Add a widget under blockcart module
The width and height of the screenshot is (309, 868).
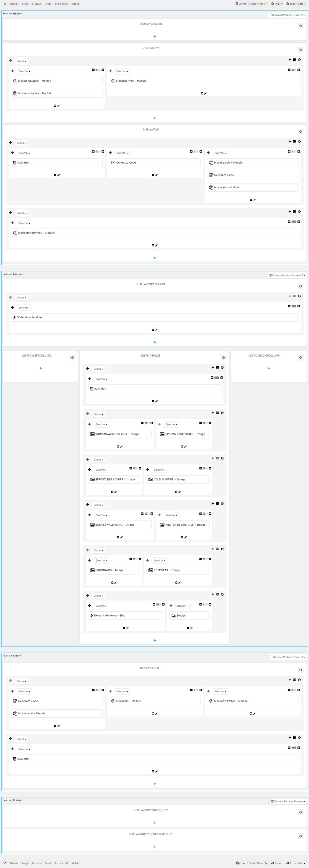[251, 200]
